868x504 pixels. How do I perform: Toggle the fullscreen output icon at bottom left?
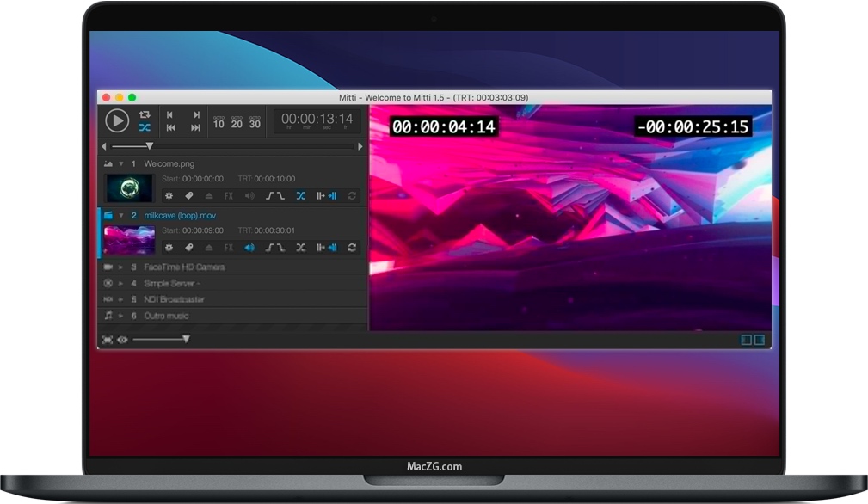(108, 340)
